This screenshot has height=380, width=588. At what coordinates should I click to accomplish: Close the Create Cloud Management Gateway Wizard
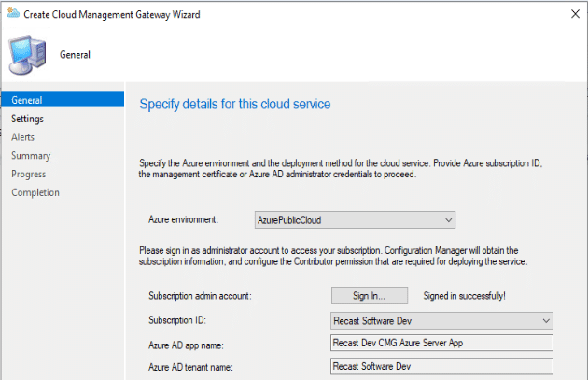[569, 15]
